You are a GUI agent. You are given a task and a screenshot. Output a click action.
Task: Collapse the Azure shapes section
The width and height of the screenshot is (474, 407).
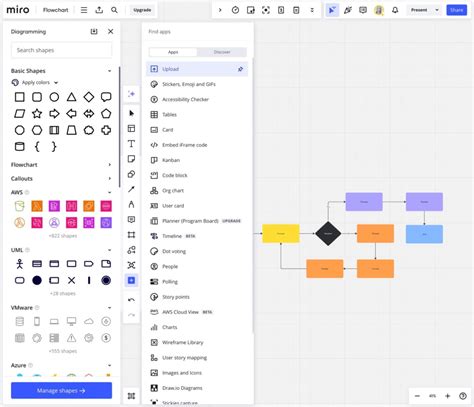click(109, 365)
